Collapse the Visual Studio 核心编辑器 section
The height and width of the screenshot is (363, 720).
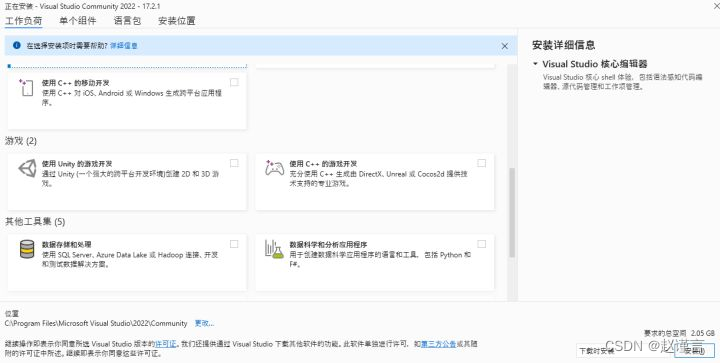tap(535, 64)
